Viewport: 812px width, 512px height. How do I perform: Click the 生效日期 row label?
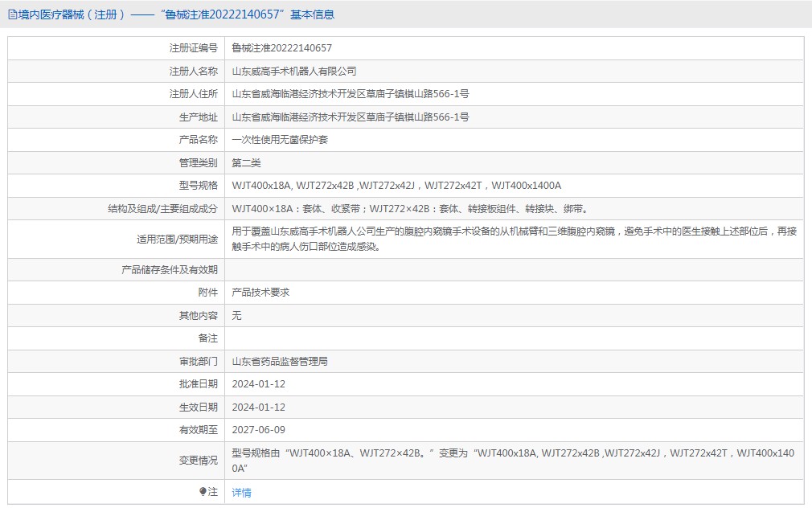coord(199,408)
